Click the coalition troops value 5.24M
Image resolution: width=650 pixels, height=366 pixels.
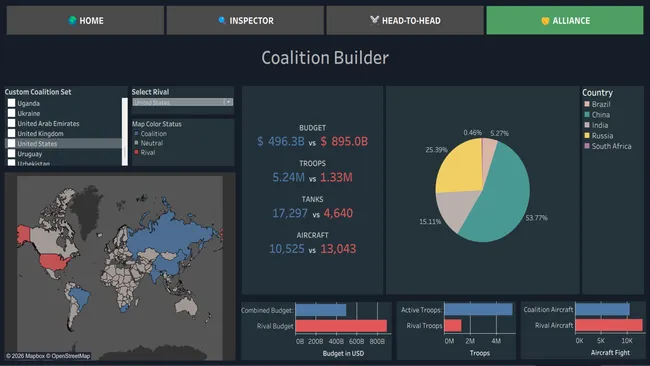click(x=288, y=177)
